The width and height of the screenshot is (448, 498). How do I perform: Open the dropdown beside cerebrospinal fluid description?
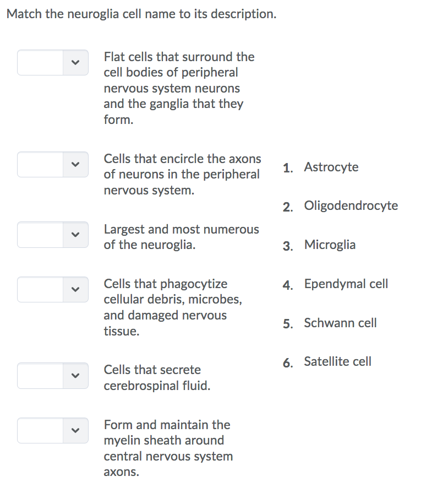[52, 376]
